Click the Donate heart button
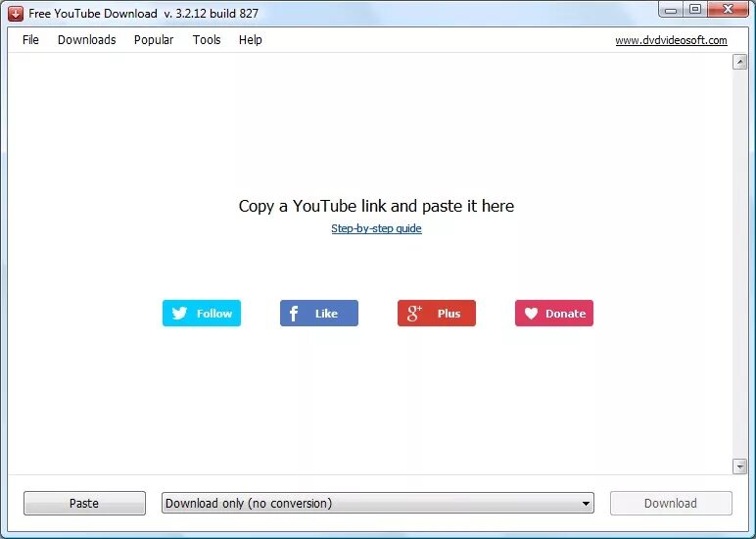 [554, 314]
